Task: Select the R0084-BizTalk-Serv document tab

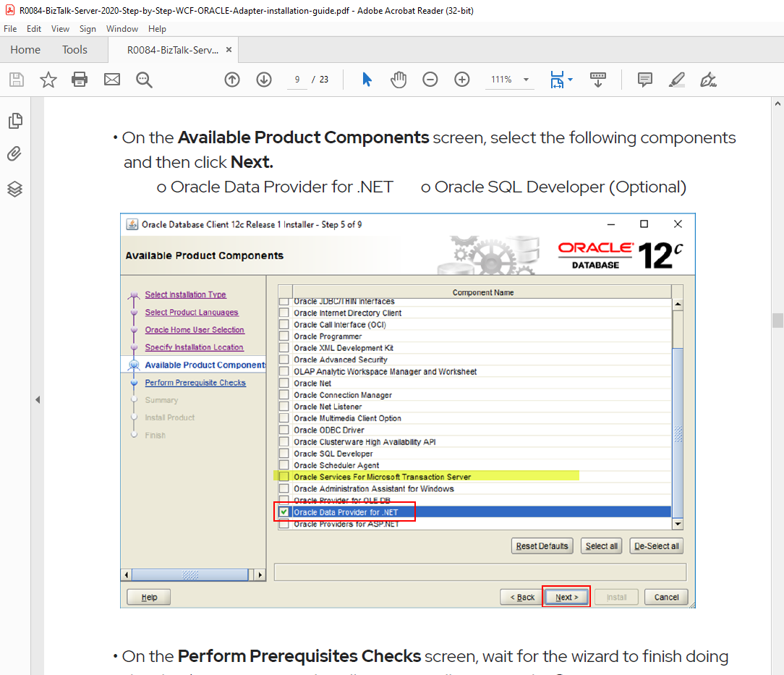Action: pyautogui.click(x=173, y=49)
